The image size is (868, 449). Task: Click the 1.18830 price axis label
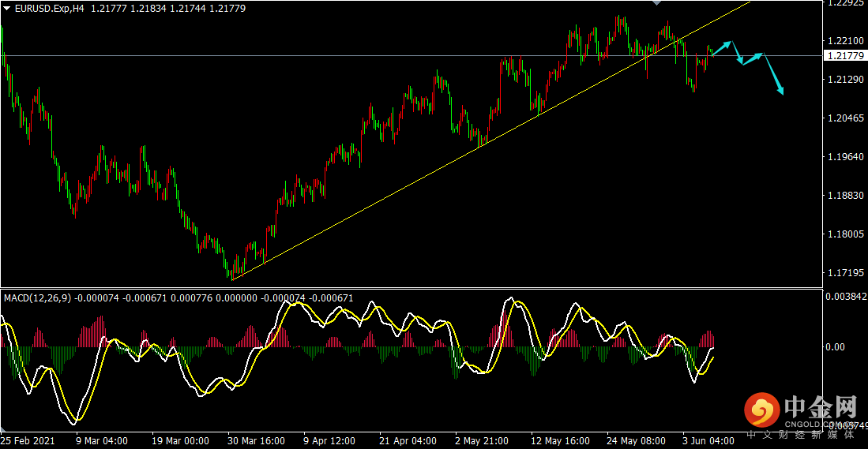(x=844, y=196)
